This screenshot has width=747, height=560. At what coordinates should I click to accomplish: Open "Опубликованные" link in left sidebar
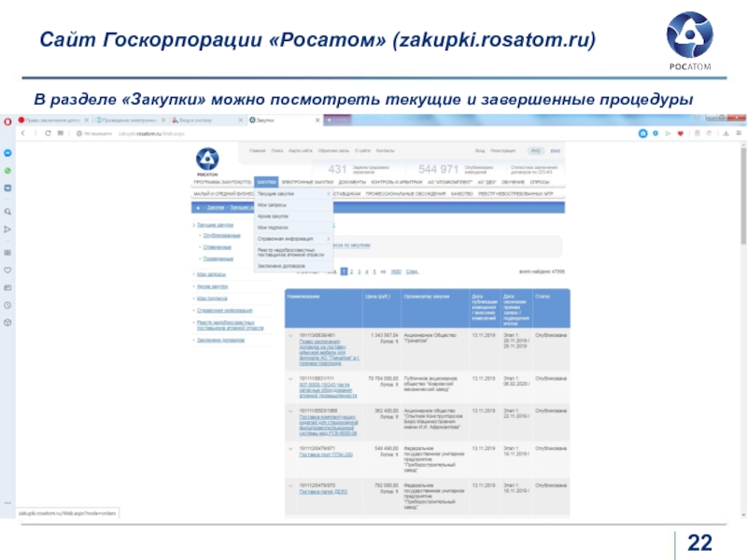pyautogui.click(x=222, y=236)
